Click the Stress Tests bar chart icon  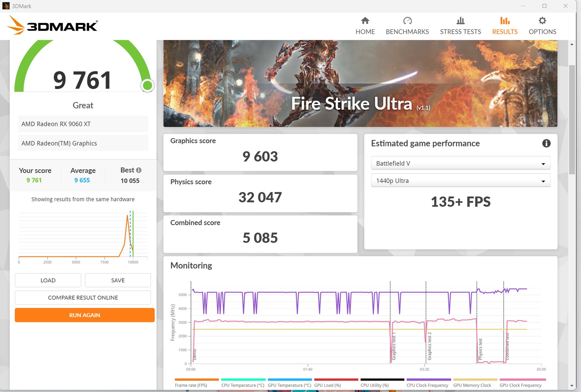point(460,21)
